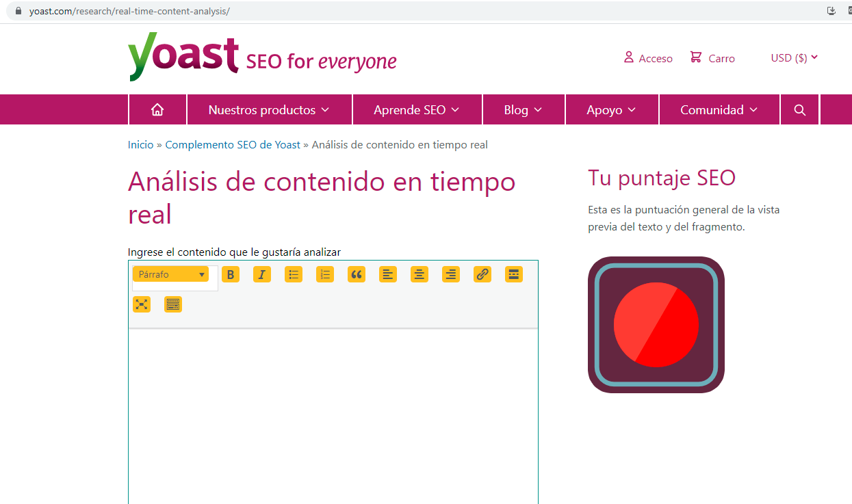Align text center
This screenshot has width=852, height=504.
coord(419,274)
